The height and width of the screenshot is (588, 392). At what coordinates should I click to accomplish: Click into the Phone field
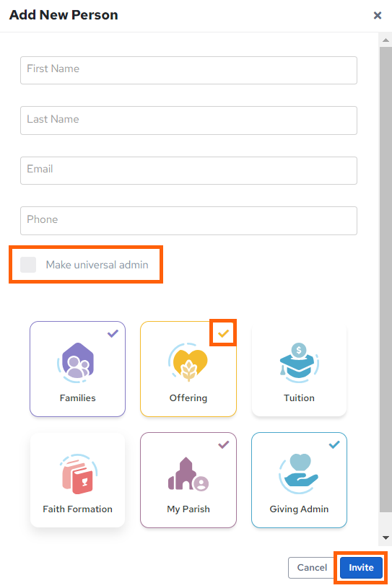point(188,221)
